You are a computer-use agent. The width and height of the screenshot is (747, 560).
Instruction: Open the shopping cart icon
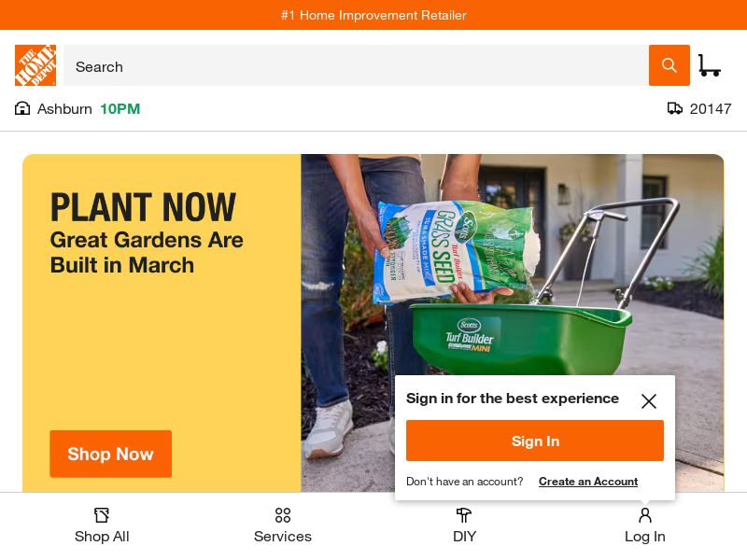[x=710, y=65]
